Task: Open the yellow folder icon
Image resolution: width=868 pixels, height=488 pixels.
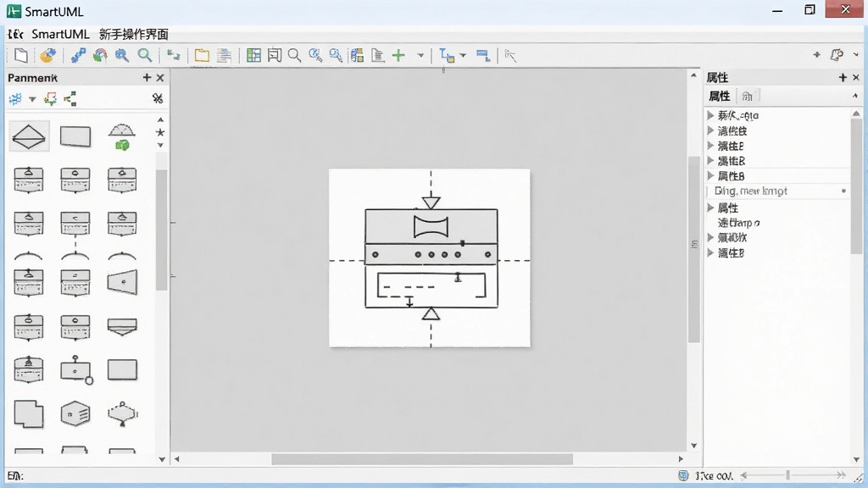Action: pyautogui.click(x=202, y=55)
